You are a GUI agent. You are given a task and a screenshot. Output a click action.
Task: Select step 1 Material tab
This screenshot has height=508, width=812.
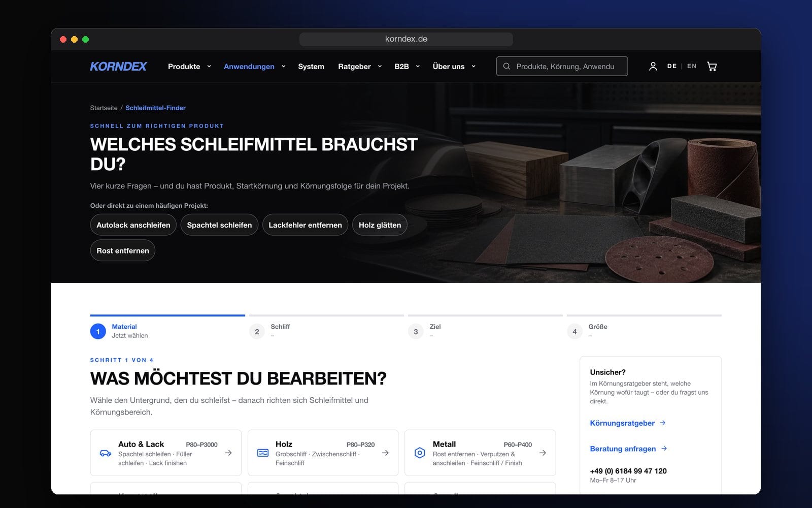167,328
